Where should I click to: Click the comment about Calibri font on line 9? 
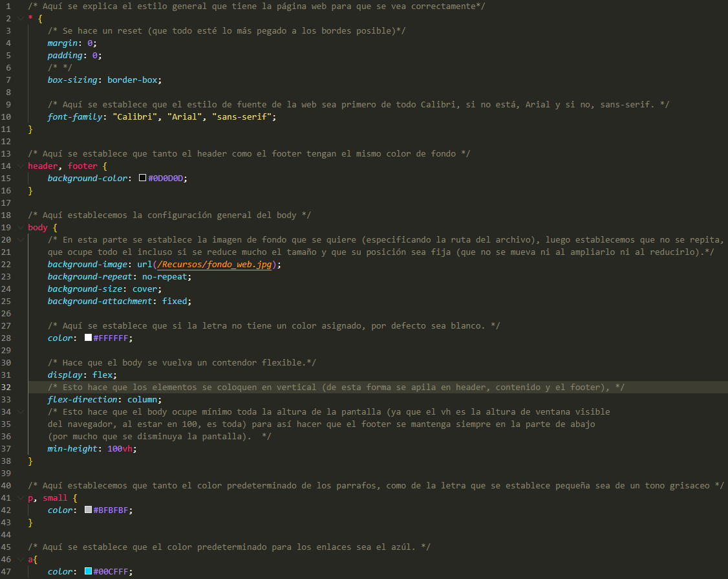358,105
